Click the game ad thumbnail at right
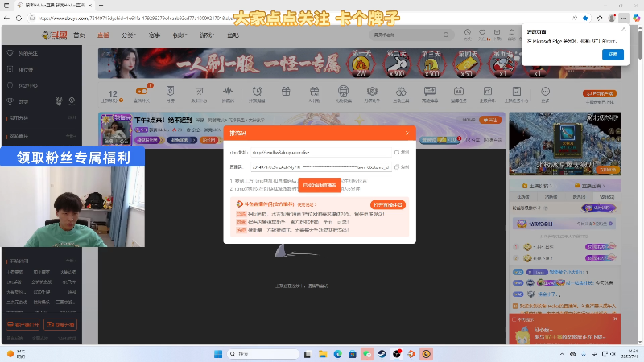Viewport: 644px width, 362px height. (565, 144)
